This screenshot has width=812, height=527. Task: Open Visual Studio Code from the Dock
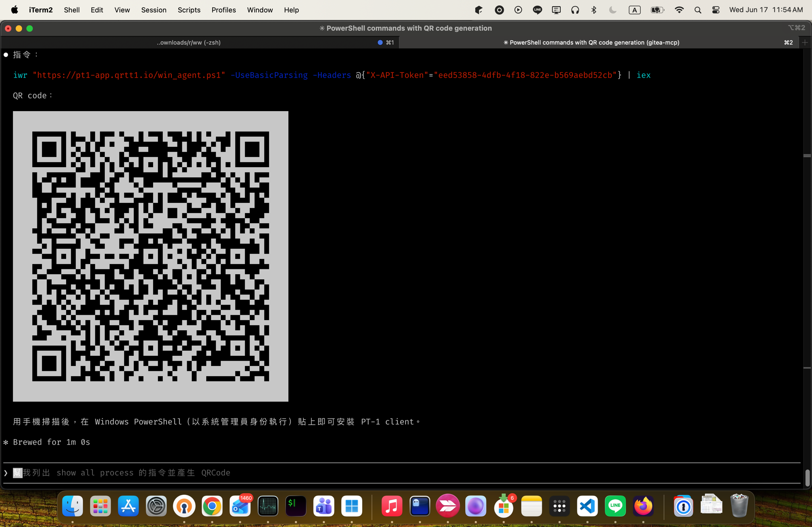point(587,506)
